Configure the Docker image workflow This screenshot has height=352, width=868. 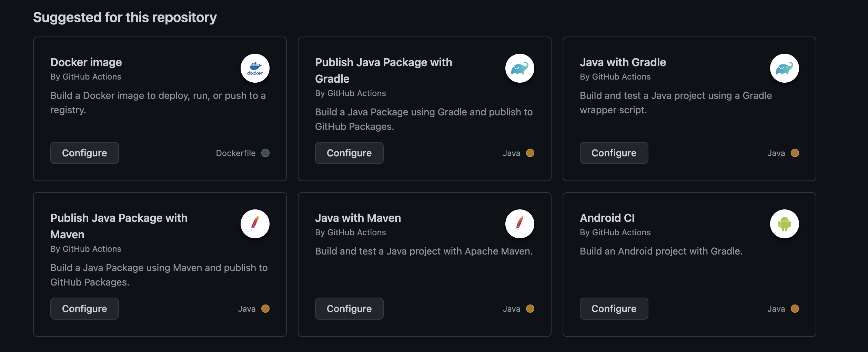(84, 153)
